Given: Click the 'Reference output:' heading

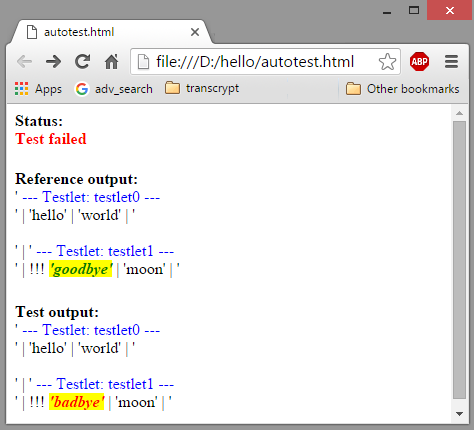Looking at the screenshot, I should click(x=76, y=179).
